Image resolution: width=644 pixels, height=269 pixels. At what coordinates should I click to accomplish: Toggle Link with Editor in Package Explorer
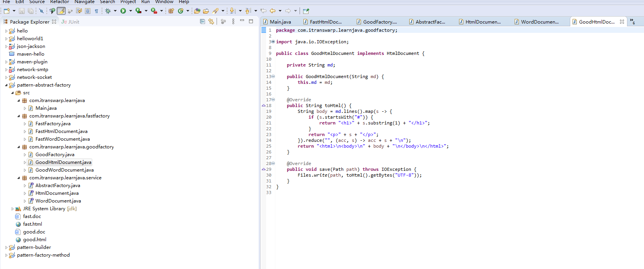point(211,22)
